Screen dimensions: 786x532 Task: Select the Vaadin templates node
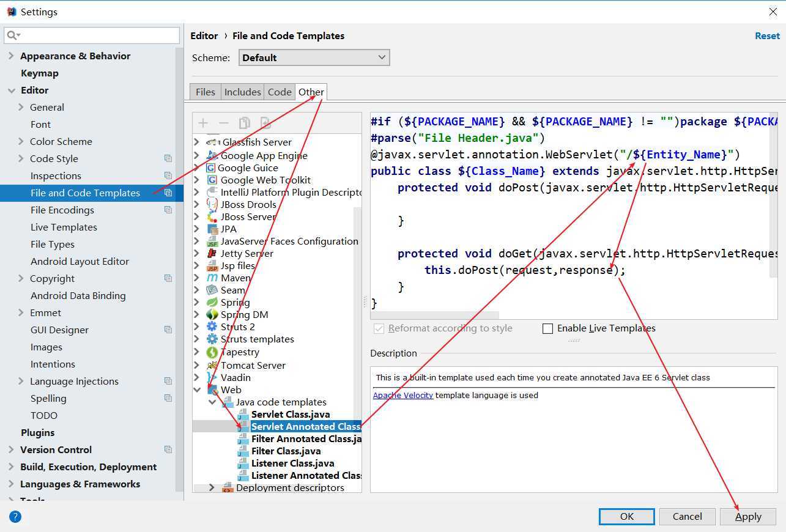pos(235,377)
